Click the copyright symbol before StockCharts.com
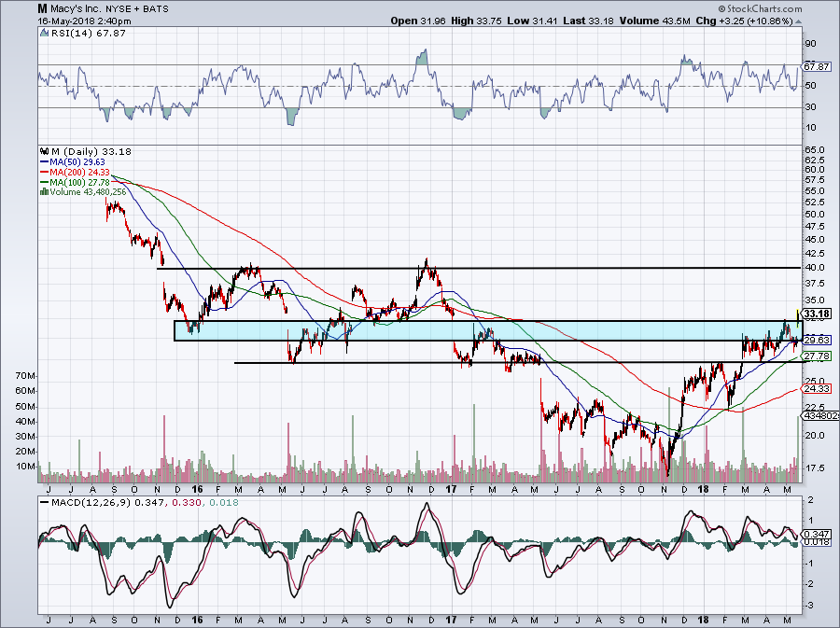This screenshot has height=628, width=840. (x=721, y=8)
